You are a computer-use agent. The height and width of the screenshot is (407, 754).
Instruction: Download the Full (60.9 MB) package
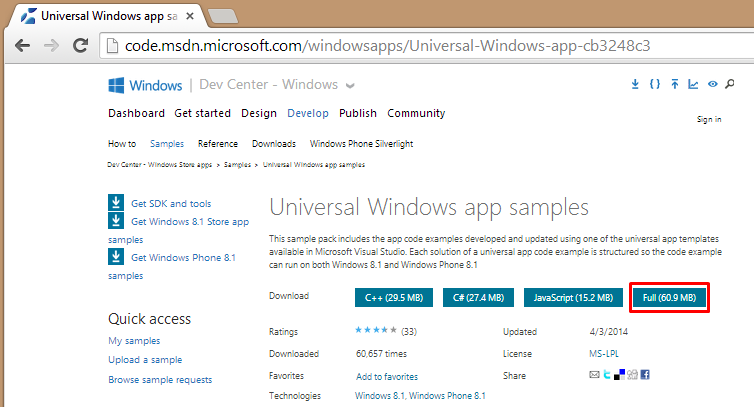(x=669, y=297)
